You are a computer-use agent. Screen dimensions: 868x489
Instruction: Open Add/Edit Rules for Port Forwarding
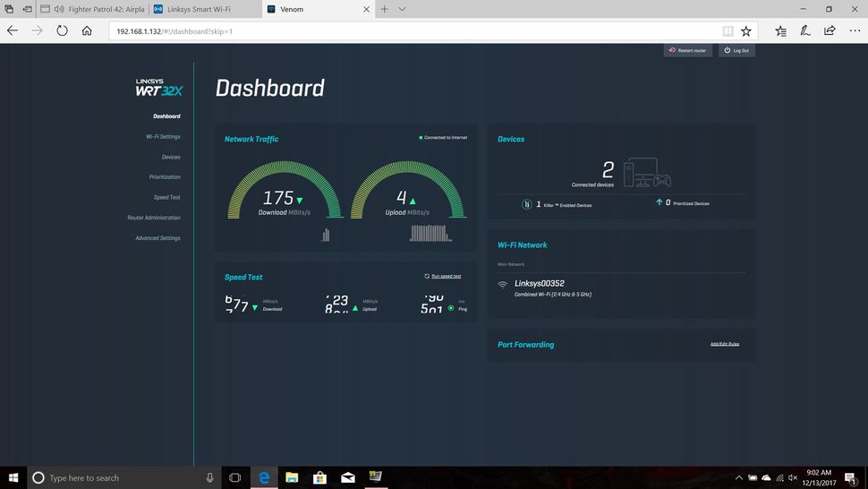click(725, 344)
